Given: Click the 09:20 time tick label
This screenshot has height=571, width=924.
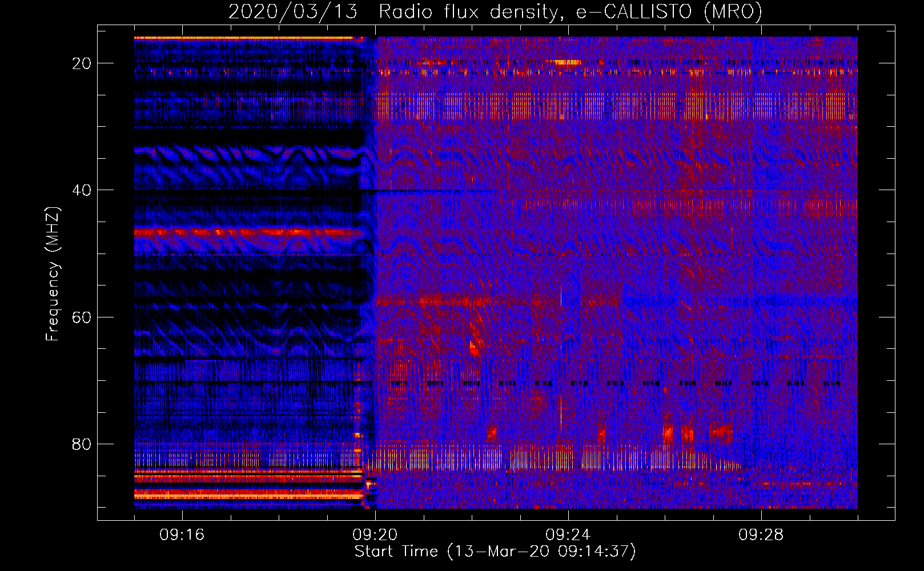Looking at the screenshot, I should pyautogui.click(x=375, y=535).
